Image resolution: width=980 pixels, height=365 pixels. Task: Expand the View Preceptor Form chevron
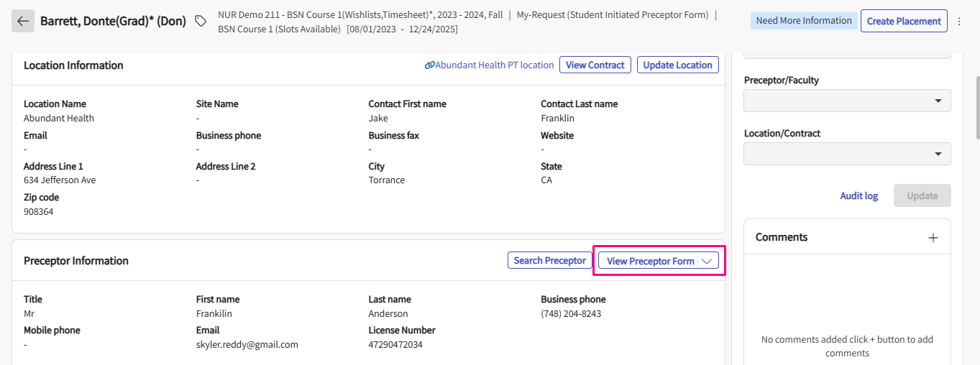click(x=707, y=261)
